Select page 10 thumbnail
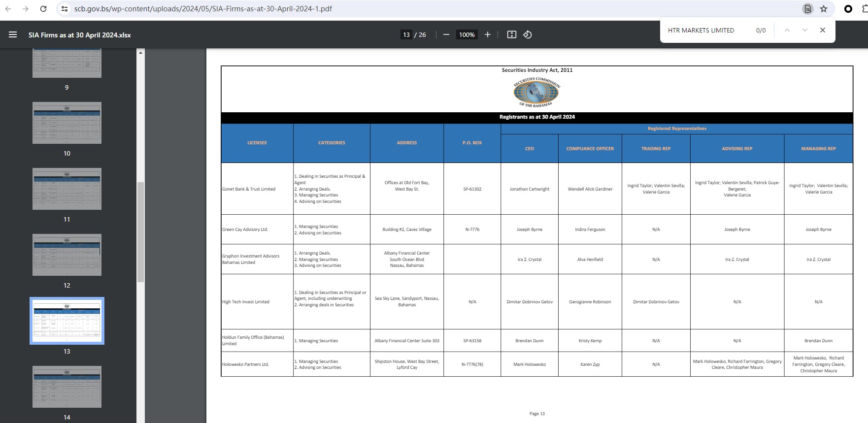 [67, 123]
